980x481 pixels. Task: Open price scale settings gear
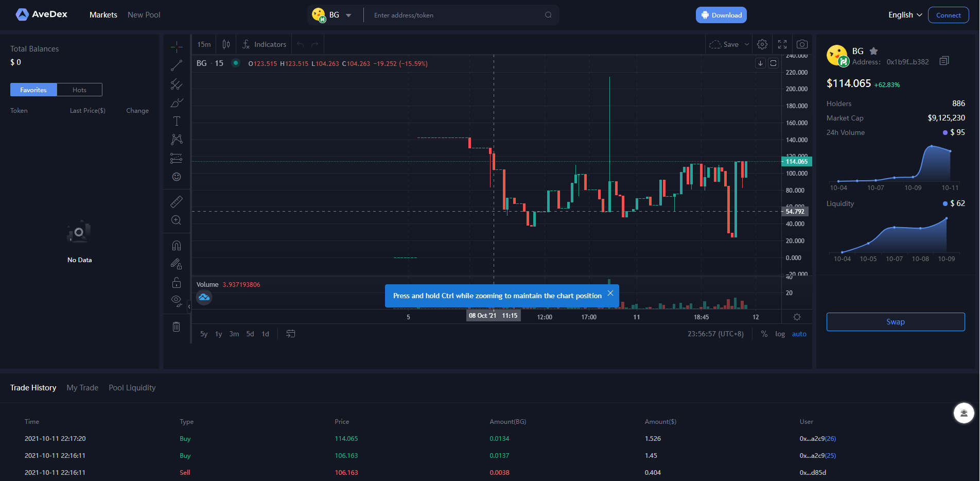[x=797, y=317]
